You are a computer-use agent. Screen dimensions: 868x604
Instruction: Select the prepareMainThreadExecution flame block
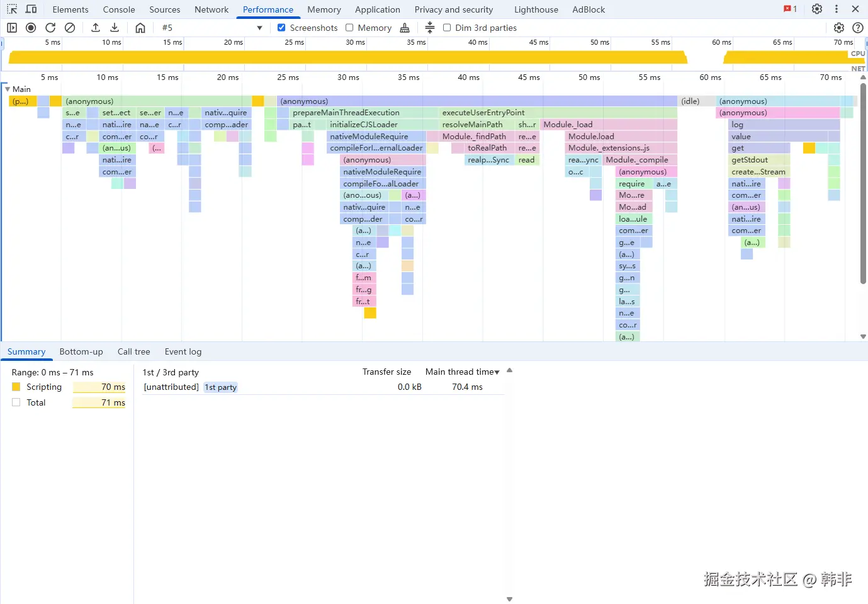pos(364,113)
